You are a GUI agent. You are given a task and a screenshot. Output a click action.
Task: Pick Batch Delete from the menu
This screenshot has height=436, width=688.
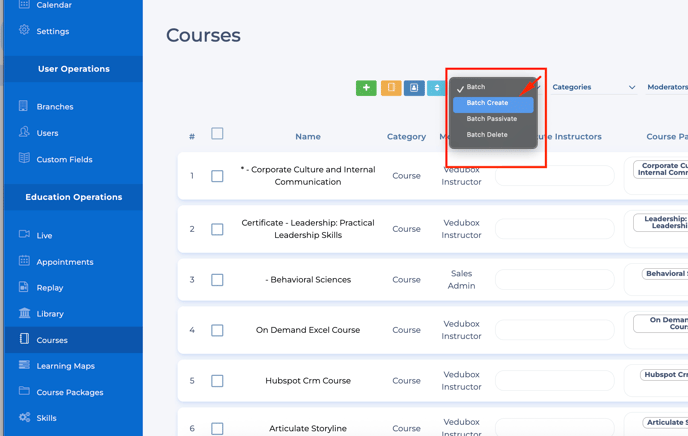pos(487,135)
